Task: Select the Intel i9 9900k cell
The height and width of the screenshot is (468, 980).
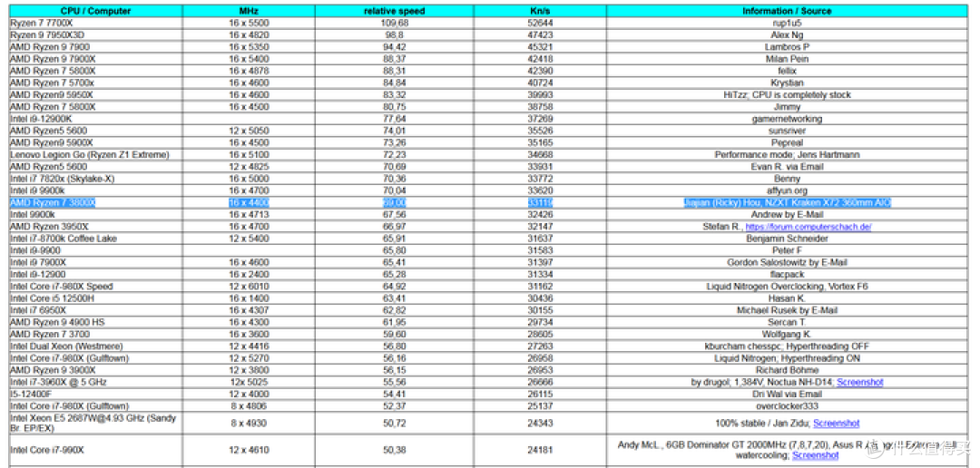Action: [x=95, y=190]
